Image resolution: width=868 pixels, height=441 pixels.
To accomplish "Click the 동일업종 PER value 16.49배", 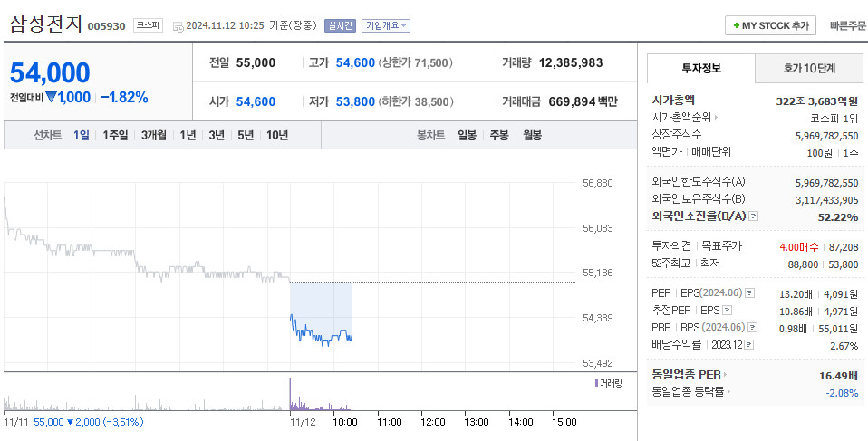I will click(x=839, y=376).
